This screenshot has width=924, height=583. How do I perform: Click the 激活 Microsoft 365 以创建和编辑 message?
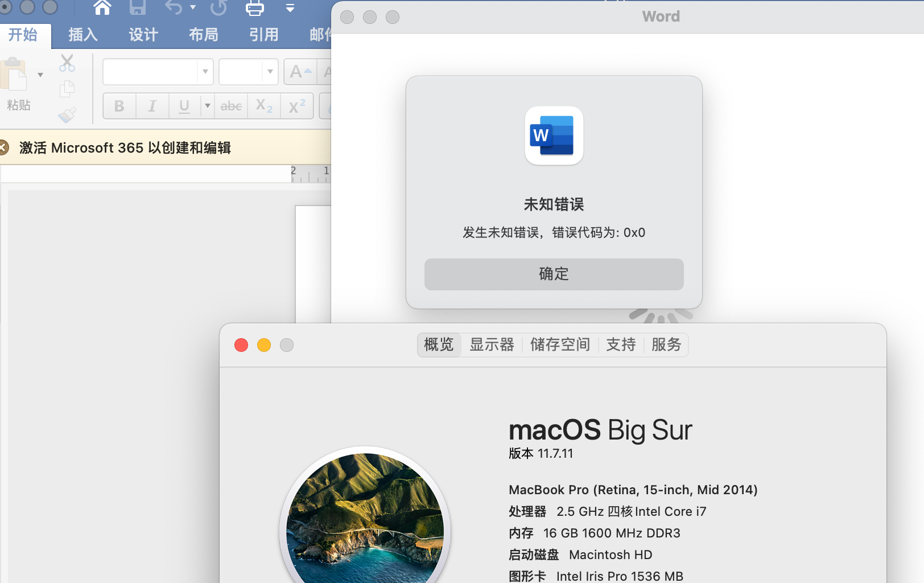[x=125, y=148]
